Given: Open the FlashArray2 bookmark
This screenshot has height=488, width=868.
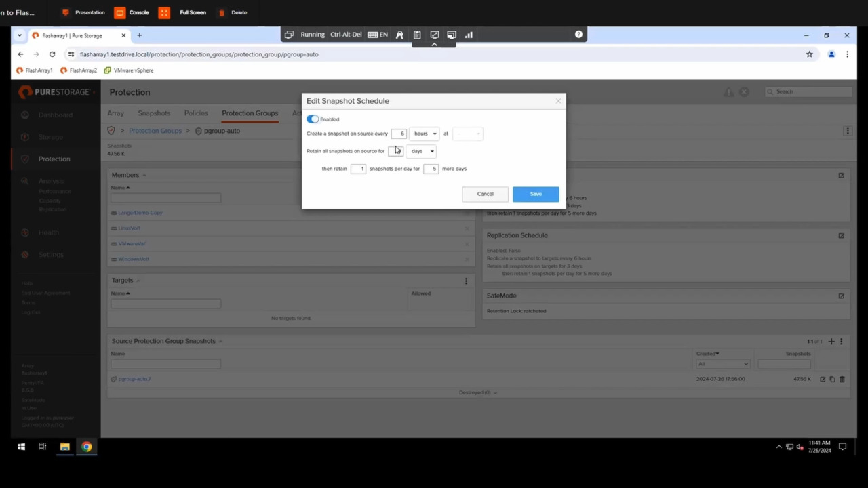Looking at the screenshot, I should (79, 70).
